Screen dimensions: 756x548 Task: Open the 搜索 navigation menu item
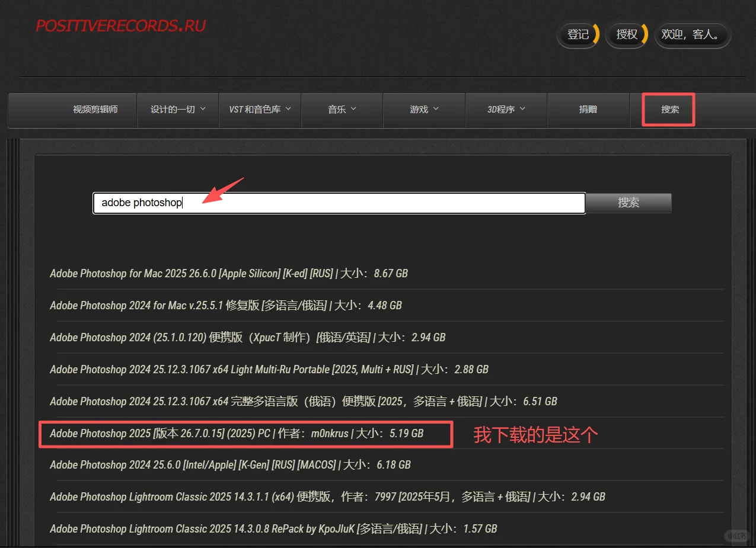coord(670,110)
